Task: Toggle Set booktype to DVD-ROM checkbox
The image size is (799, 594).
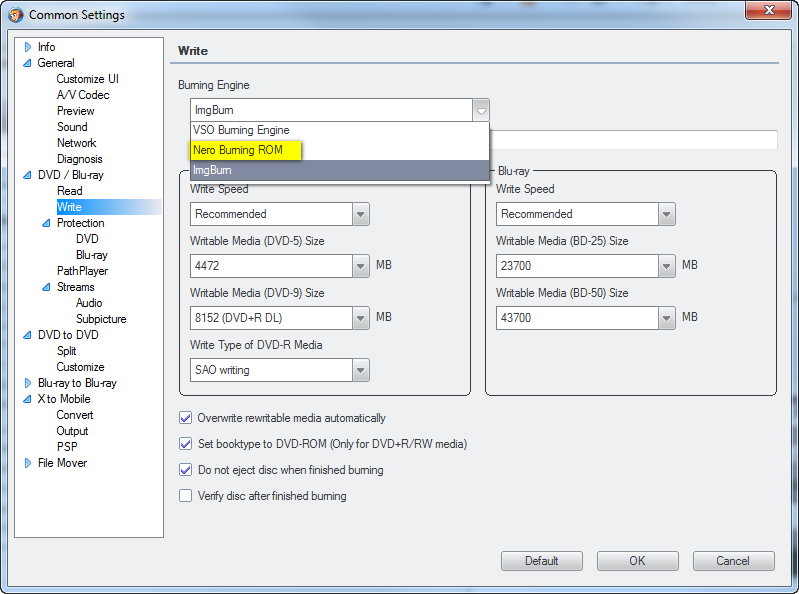Action: click(x=185, y=444)
